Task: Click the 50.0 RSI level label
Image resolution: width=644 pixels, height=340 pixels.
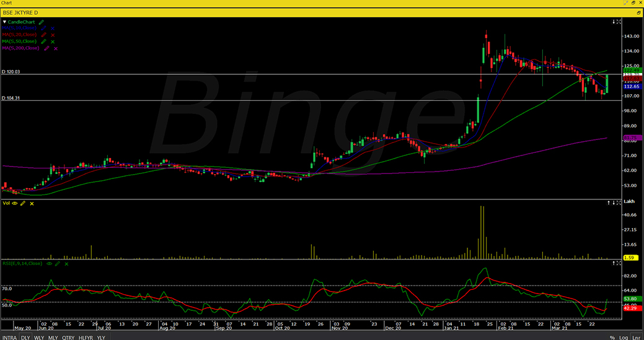Action: 7,305
